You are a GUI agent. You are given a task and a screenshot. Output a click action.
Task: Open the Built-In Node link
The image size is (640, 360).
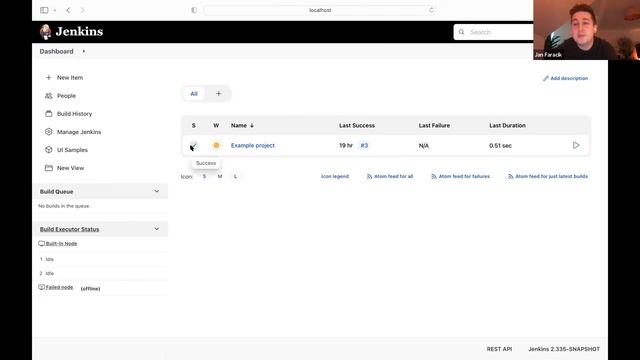pos(61,244)
